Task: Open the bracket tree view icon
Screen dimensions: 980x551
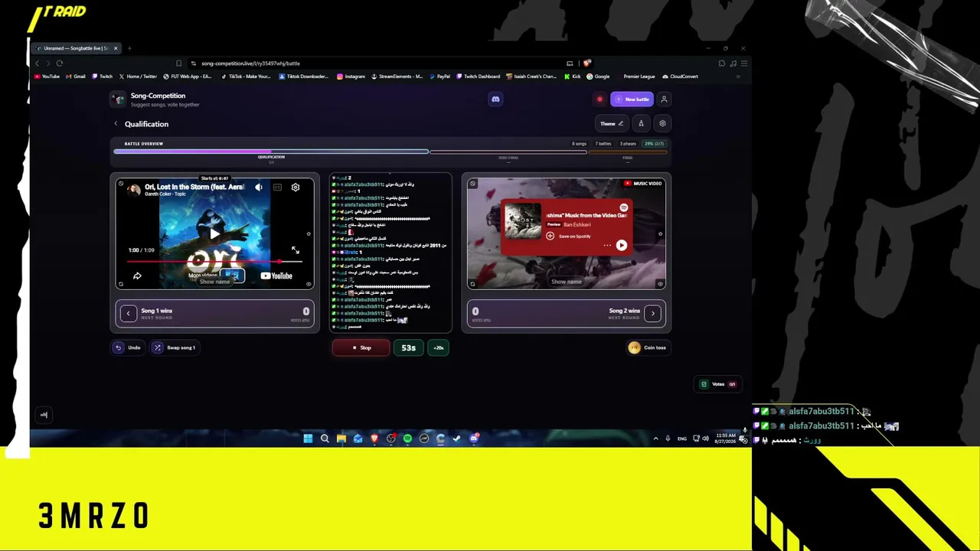Action: 642,123
